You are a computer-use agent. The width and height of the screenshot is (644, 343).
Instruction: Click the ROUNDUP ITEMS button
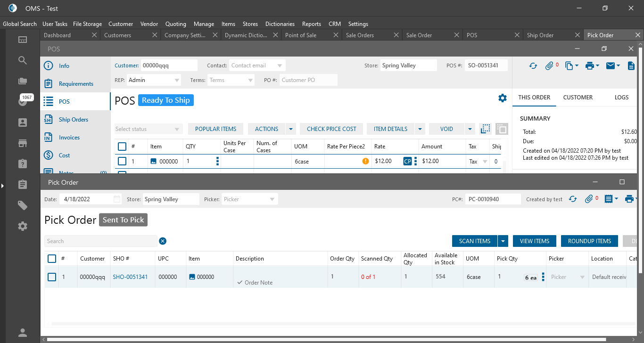pyautogui.click(x=589, y=241)
